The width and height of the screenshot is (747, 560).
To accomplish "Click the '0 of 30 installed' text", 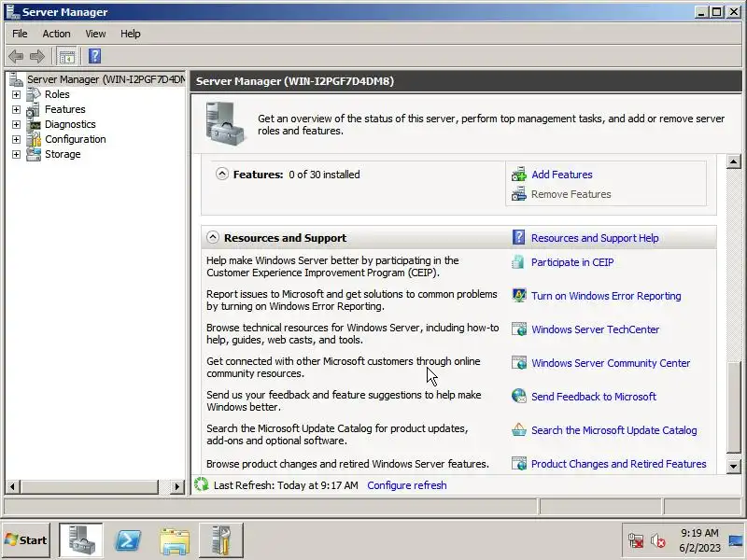I will (324, 175).
